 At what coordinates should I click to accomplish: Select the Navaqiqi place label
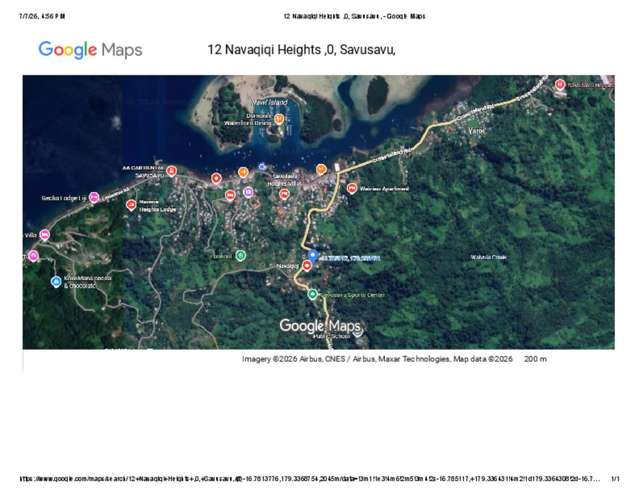point(288,266)
